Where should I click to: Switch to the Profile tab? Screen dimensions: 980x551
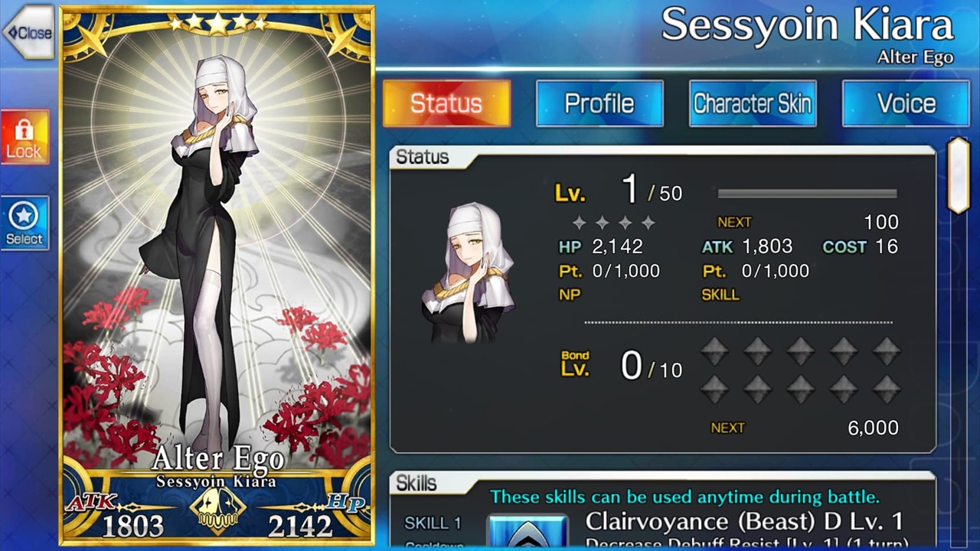pos(599,103)
